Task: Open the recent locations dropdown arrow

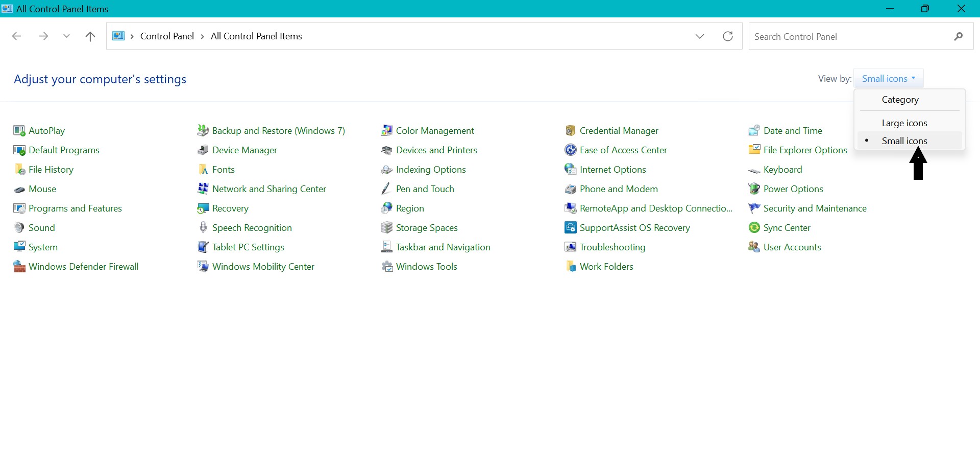Action: 66,36
